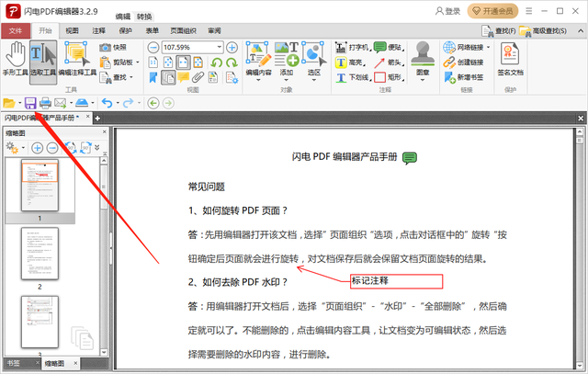The height and width of the screenshot is (374, 588).
Task: Toggle the blue bookmarks pane icon
Action: coord(153,77)
